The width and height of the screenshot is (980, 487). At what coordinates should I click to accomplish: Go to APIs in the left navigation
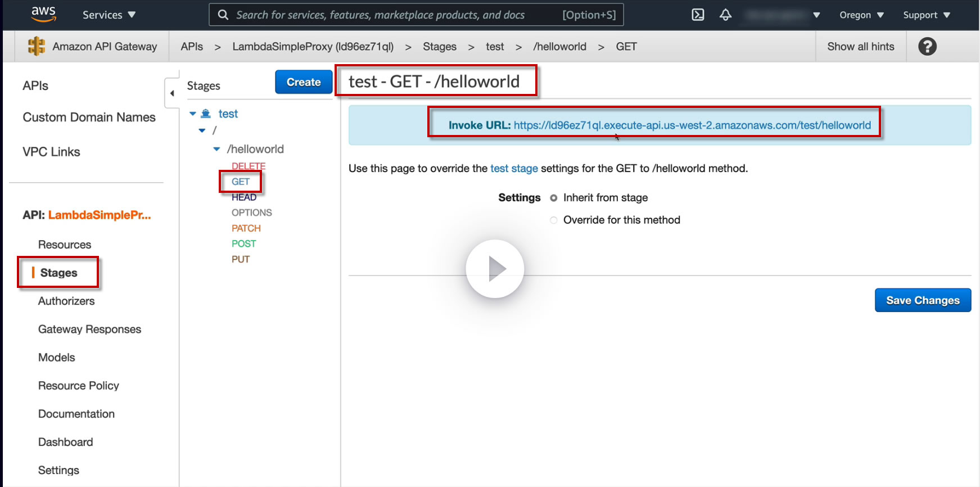[35, 85]
